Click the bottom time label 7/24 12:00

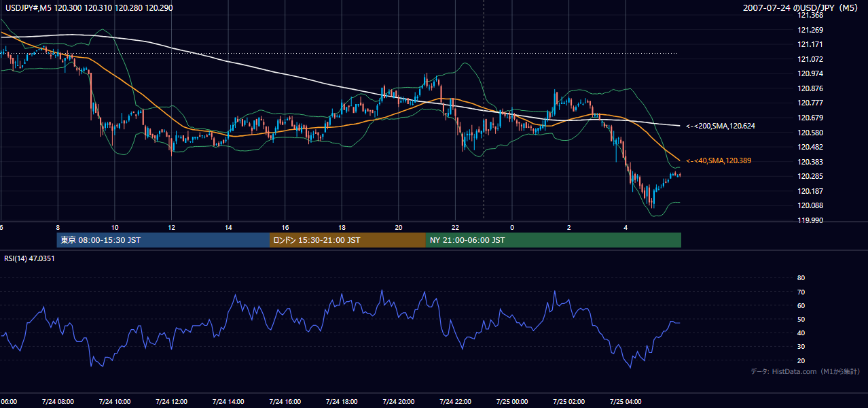[x=171, y=402]
